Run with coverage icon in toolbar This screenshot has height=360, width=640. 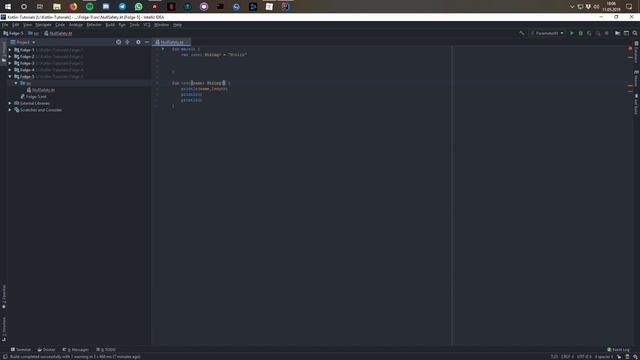(589, 33)
